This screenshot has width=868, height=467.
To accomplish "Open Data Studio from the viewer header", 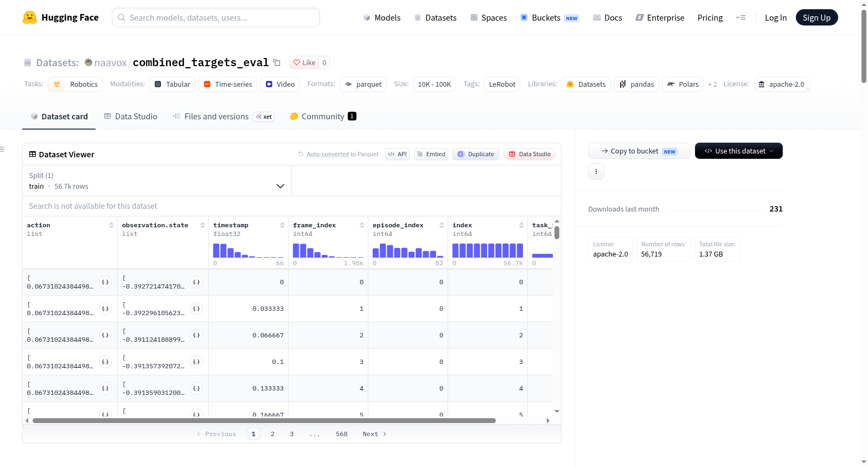I will click(529, 154).
